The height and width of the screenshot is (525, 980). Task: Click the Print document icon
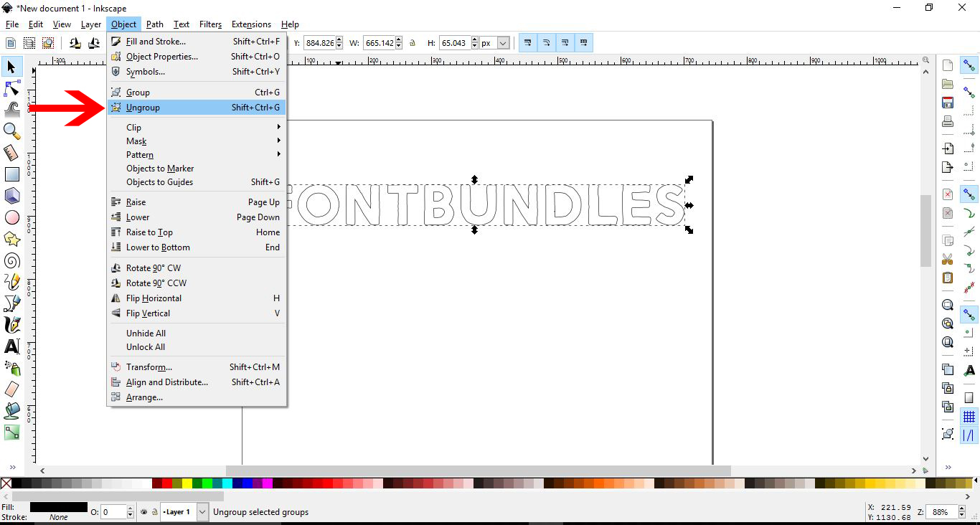tap(948, 121)
